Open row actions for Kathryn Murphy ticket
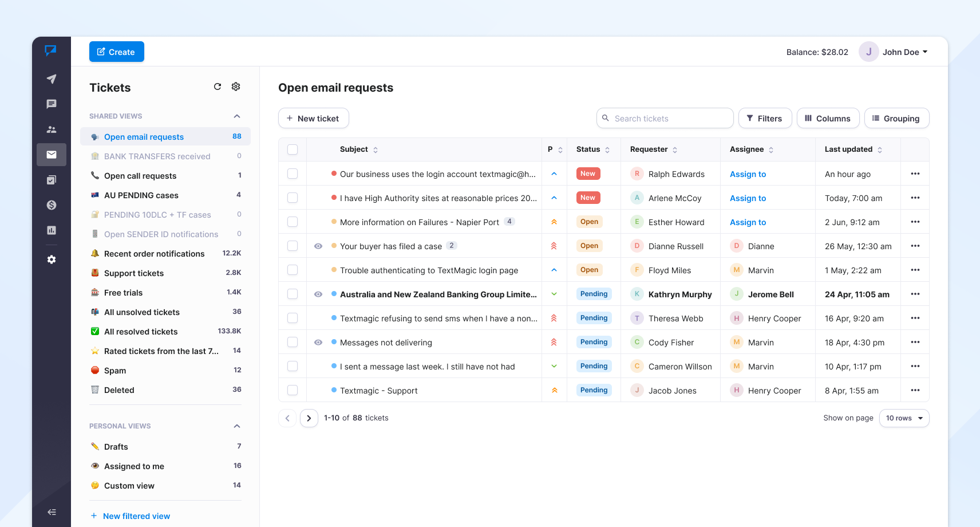 coord(915,294)
